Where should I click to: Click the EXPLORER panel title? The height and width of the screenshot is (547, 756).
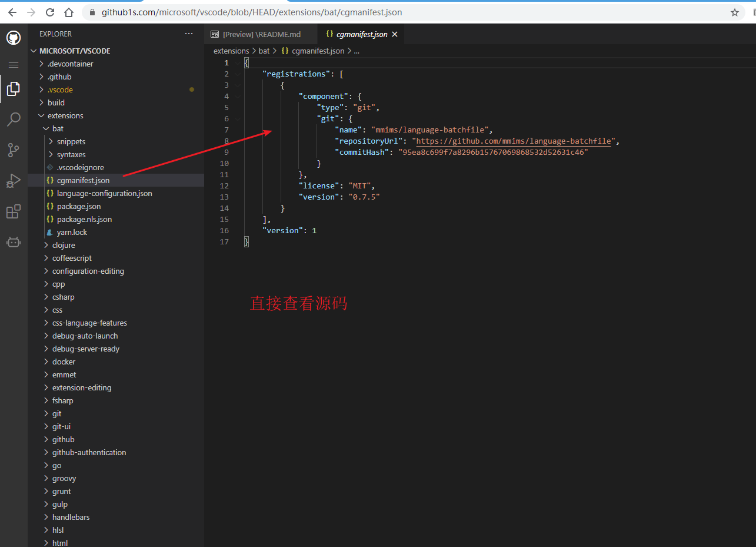click(55, 34)
